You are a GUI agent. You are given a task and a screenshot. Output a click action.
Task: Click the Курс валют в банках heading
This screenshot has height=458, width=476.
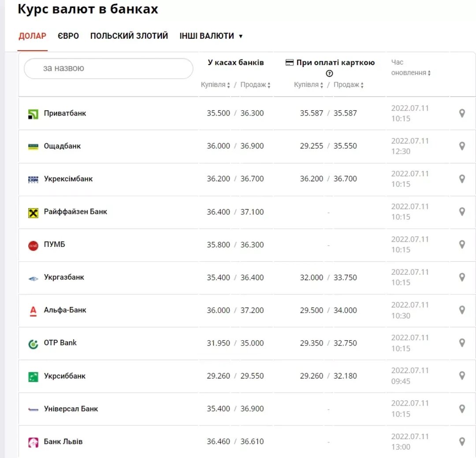[x=88, y=9]
